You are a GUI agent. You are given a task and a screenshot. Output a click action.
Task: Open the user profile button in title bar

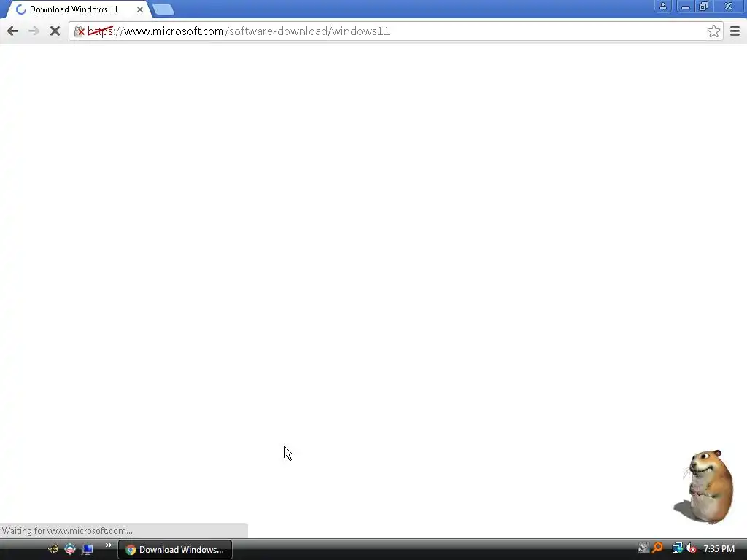click(662, 6)
